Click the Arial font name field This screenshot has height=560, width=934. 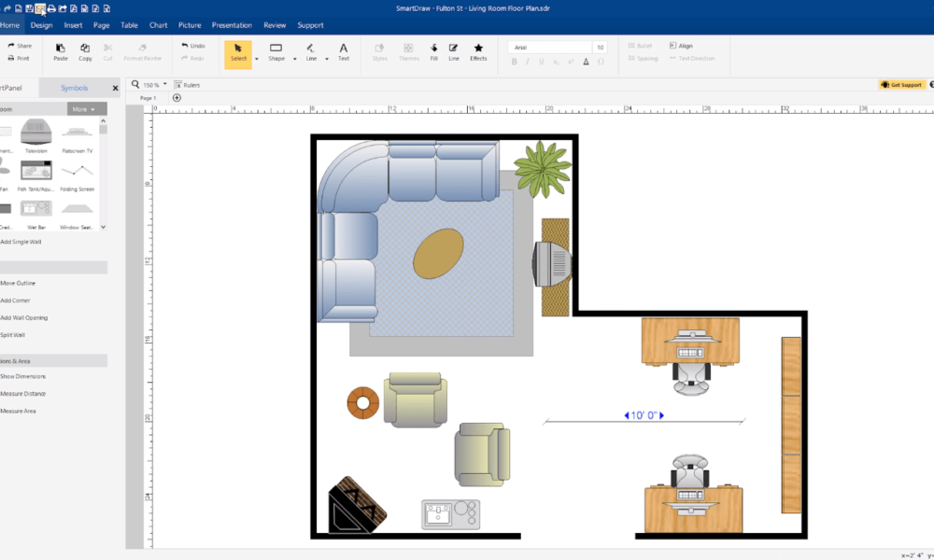click(x=551, y=47)
